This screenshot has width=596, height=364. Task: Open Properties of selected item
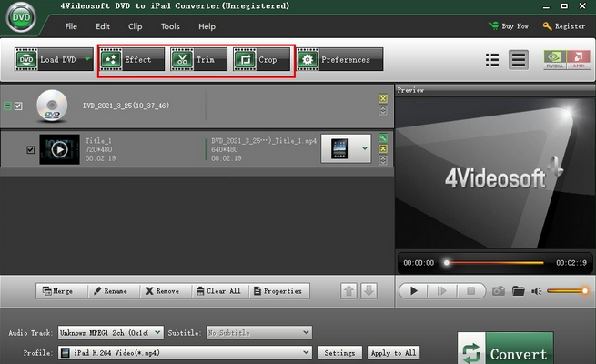pos(278,291)
